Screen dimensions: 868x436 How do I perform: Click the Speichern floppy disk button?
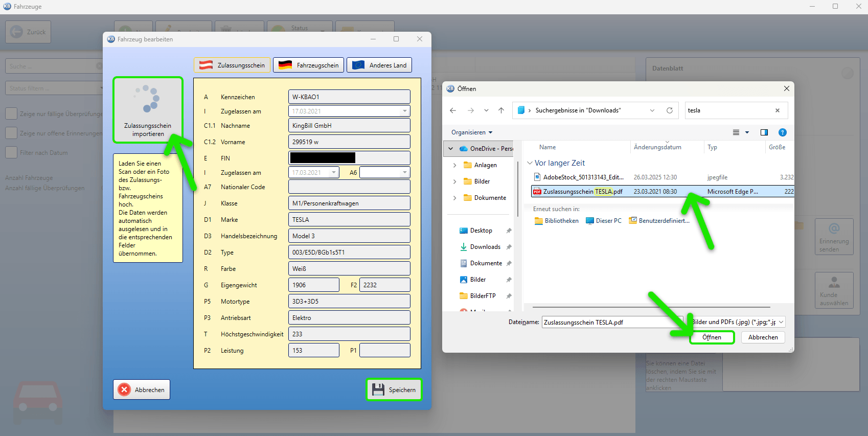coord(394,389)
